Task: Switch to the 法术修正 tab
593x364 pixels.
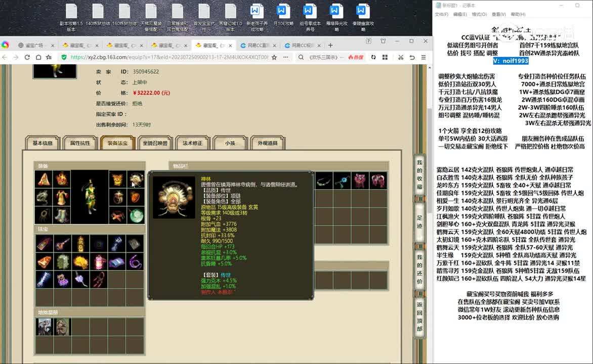Action: click(x=192, y=143)
